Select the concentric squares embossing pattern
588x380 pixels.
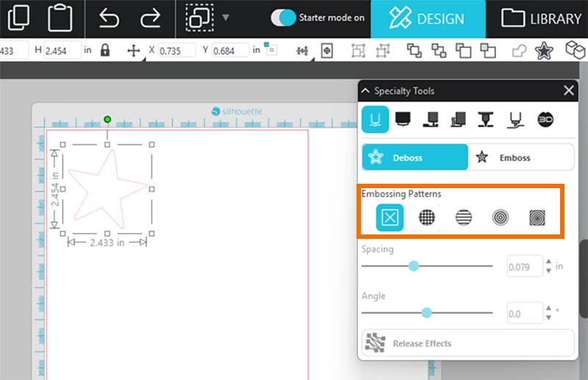tap(537, 217)
